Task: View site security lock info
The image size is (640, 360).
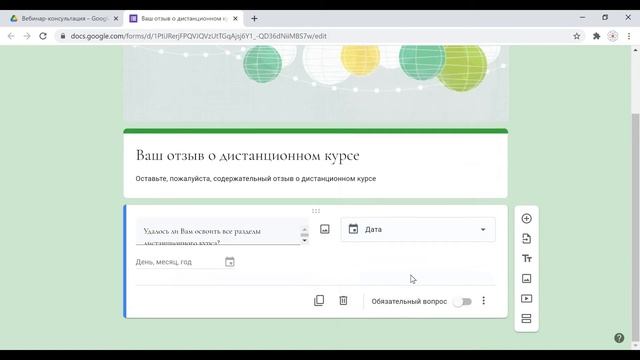Action: 62,36
